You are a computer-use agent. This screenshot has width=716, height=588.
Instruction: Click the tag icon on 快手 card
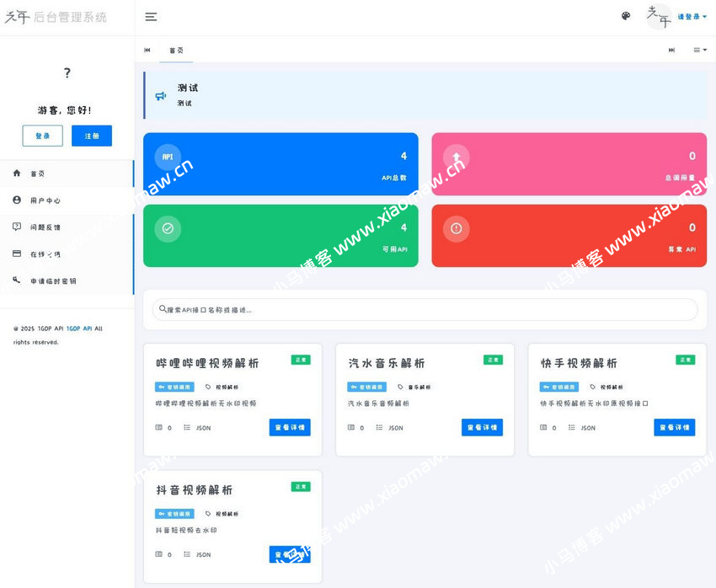pos(593,387)
